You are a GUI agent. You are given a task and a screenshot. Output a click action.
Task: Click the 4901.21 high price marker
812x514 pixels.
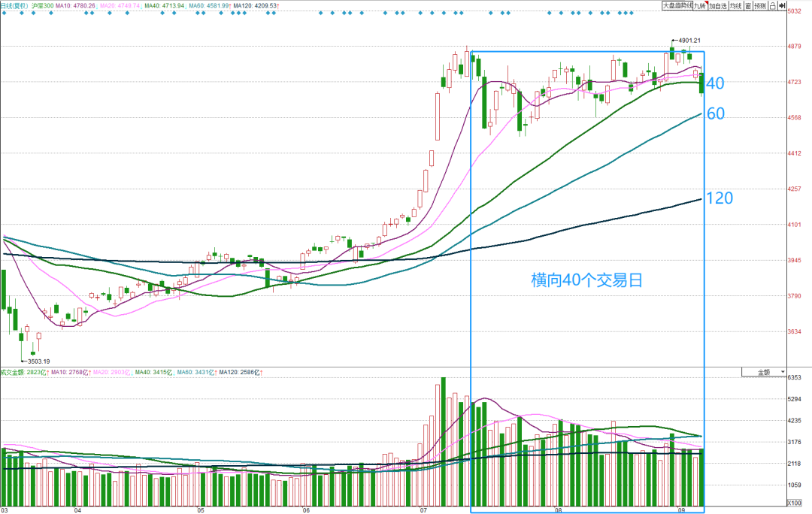click(689, 41)
